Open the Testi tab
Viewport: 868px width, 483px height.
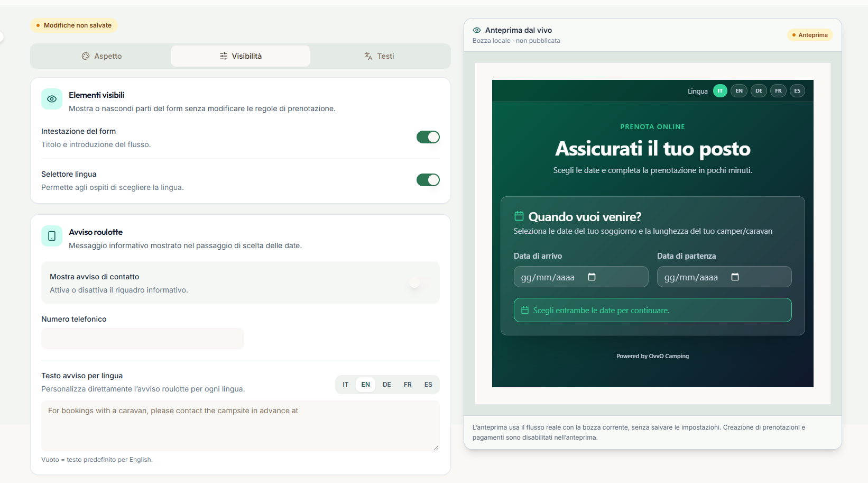tap(379, 56)
